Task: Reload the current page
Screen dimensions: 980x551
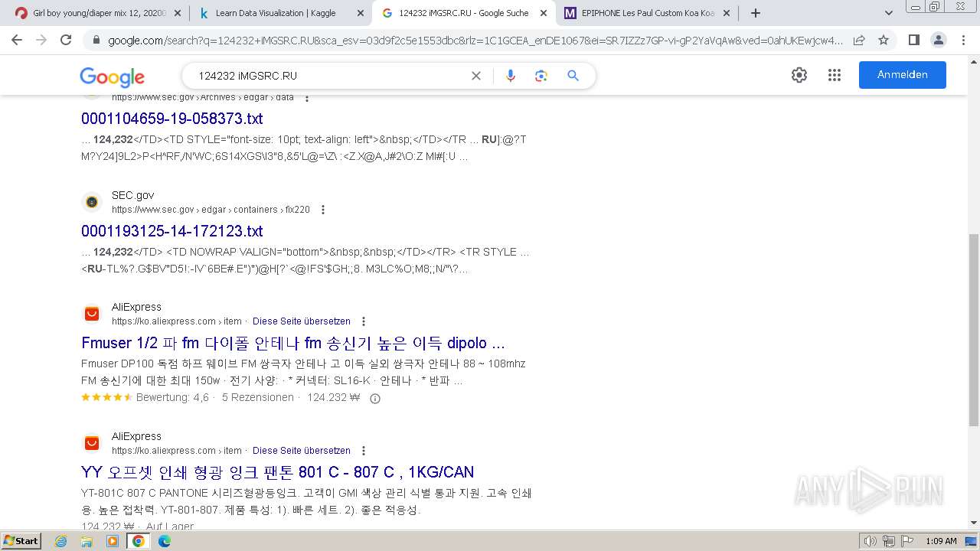Action: pyautogui.click(x=66, y=40)
